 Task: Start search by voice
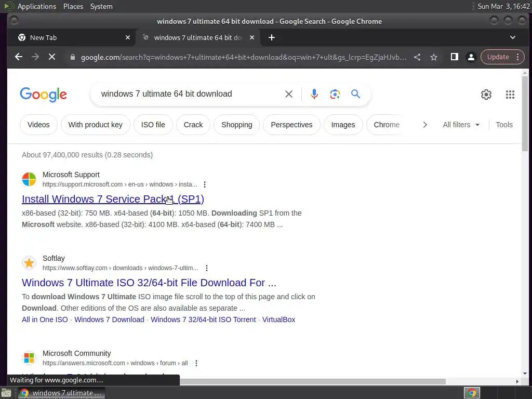pos(314,94)
